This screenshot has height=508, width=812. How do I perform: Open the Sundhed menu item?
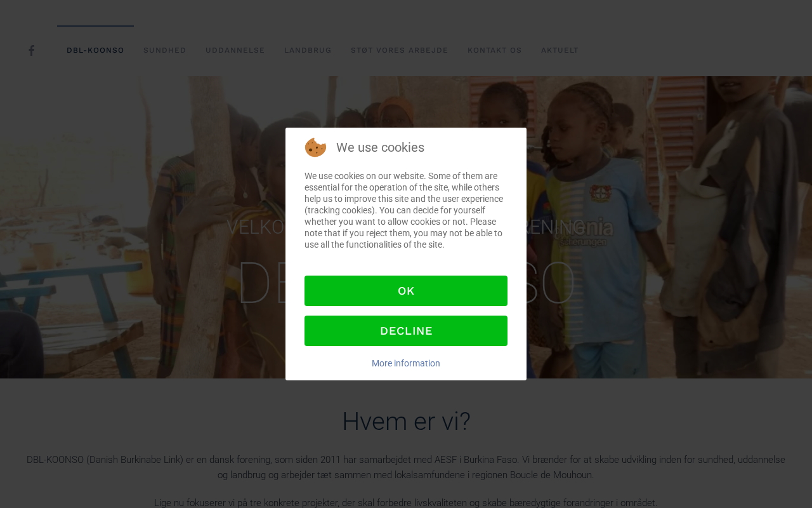165,50
